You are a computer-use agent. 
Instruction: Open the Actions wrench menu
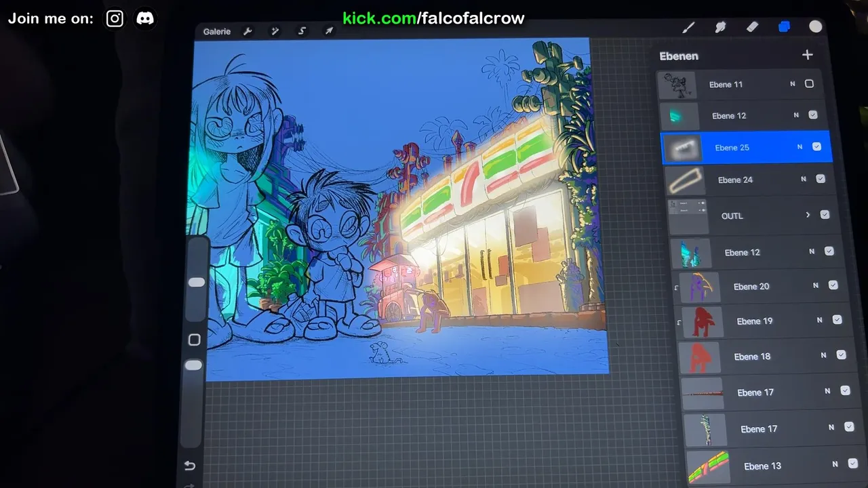click(248, 31)
